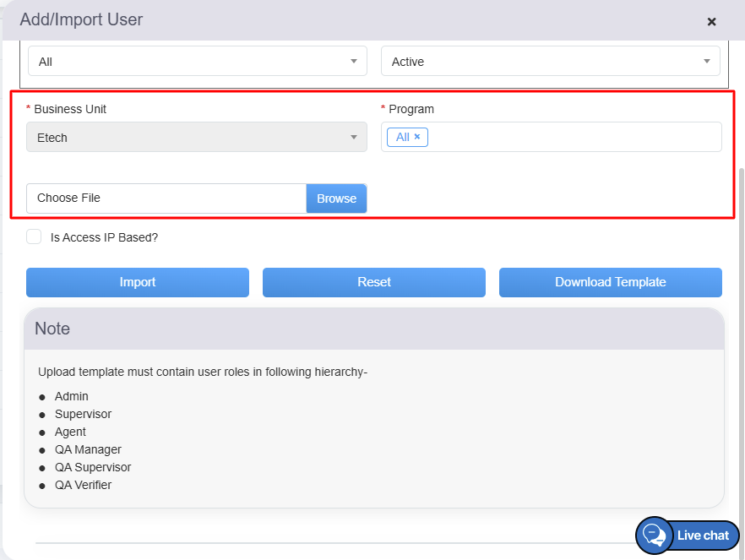Reset the import form

tap(374, 283)
